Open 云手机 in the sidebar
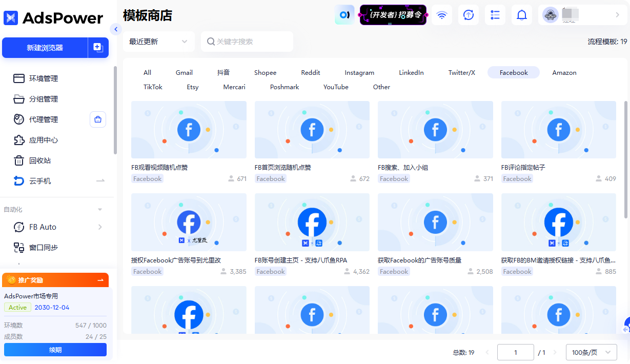Viewport: 630px width, 364px height. 39,181
